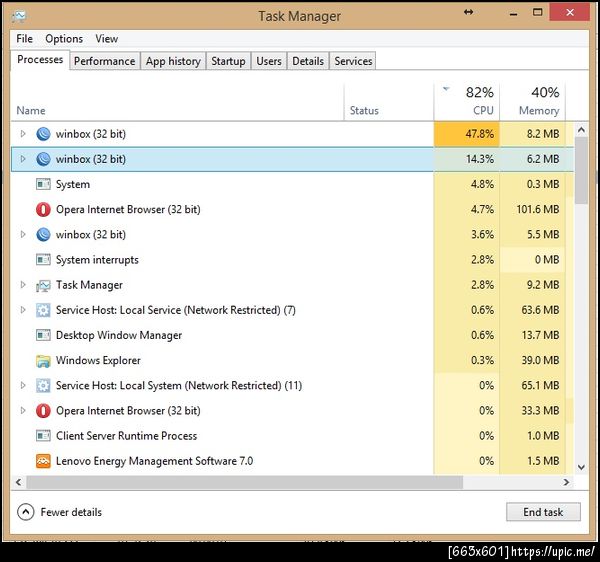Click the double-arrow icon in the title bar

click(468, 12)
